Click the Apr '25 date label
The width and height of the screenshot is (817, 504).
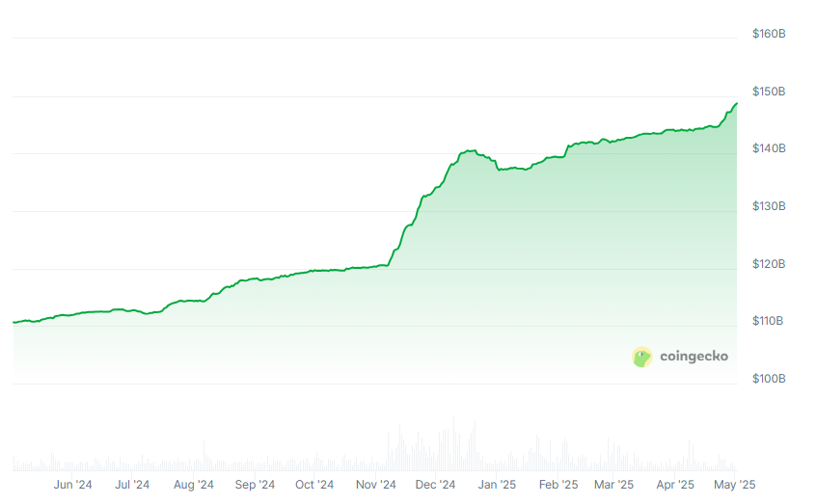tap(674, 485)
